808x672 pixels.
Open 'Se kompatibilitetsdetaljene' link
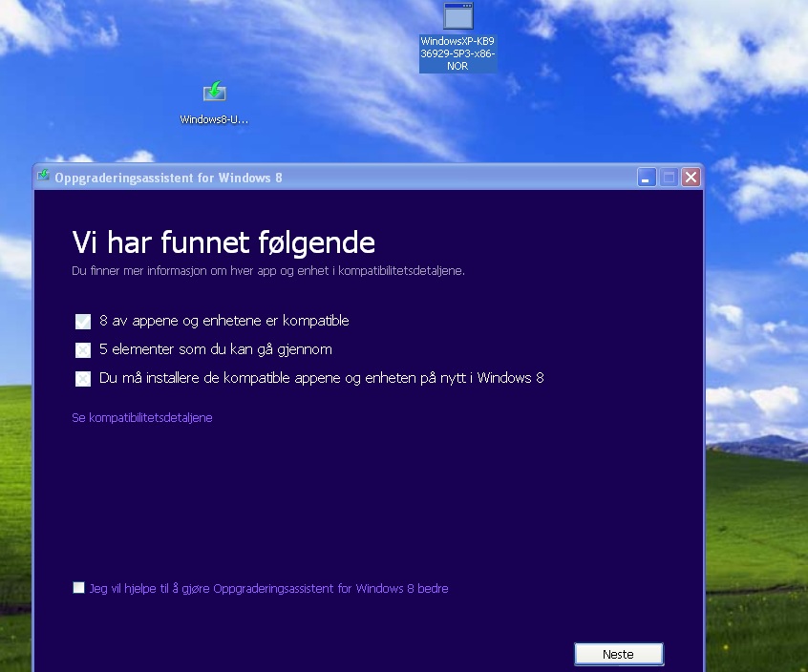(142, 418)
